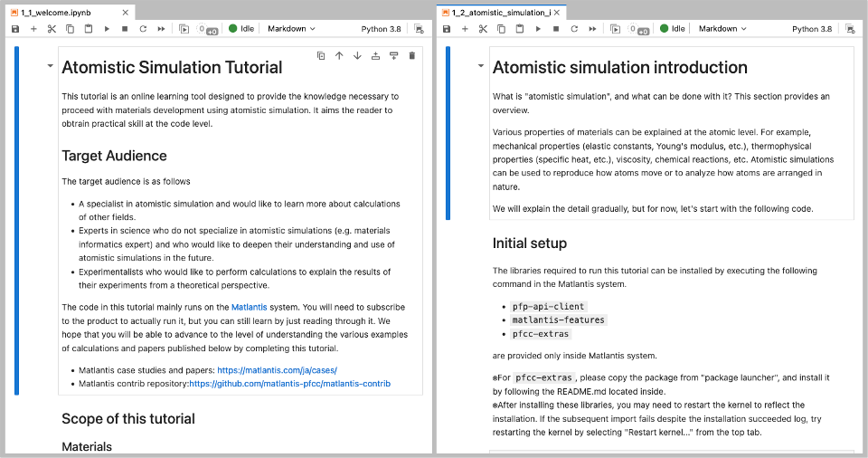Screen dimensions: 868x458
Task: Insert a cell in the left notebook
Action: 33,29
